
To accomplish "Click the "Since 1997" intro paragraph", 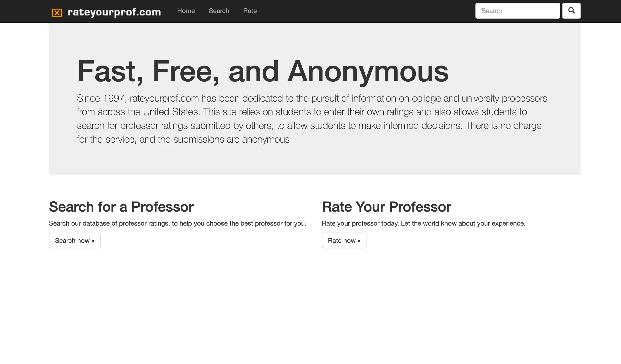I will click(x=312, y=119).
